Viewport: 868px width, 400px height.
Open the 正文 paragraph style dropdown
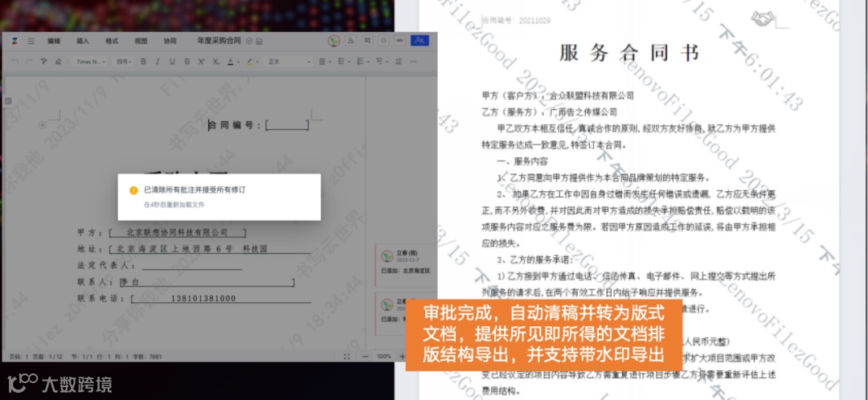(289, 61)
